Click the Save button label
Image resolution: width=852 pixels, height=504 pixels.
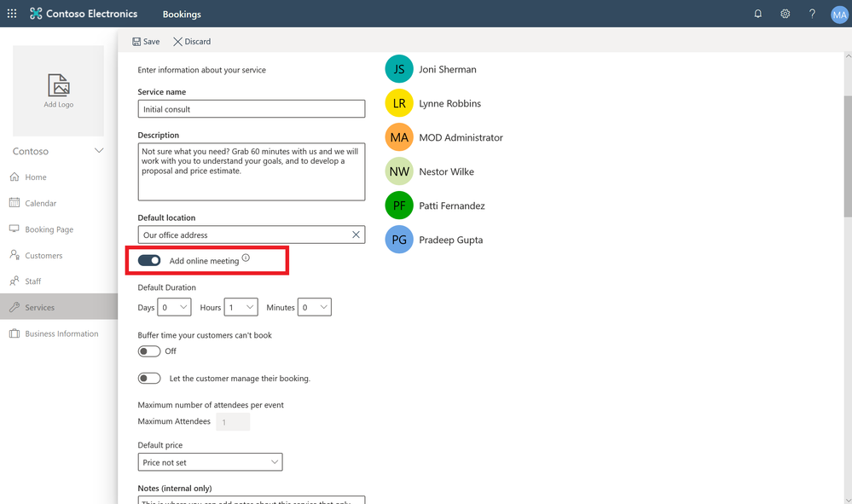[x=152, y=42]
